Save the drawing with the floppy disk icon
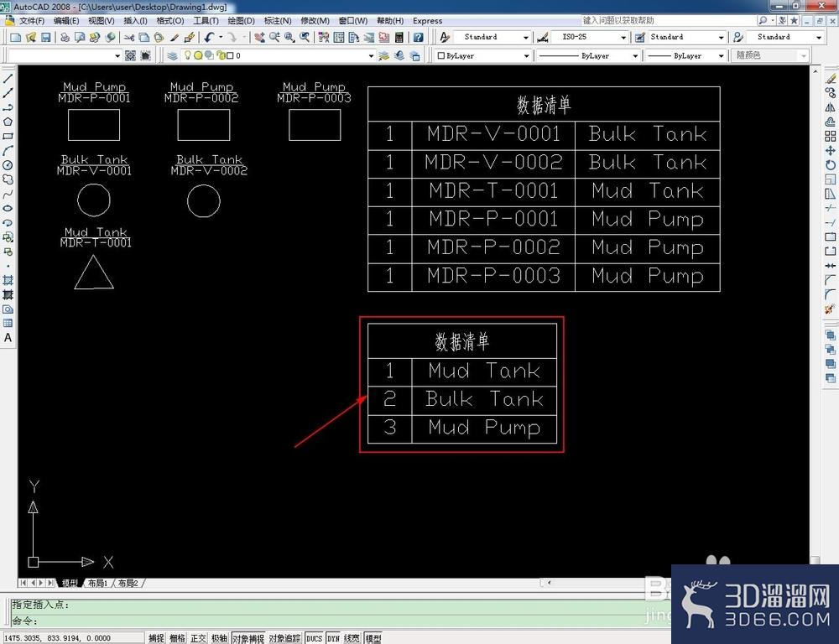Image resolution: width=839 pixels, height=644 pixels. [x=45, y=38]
